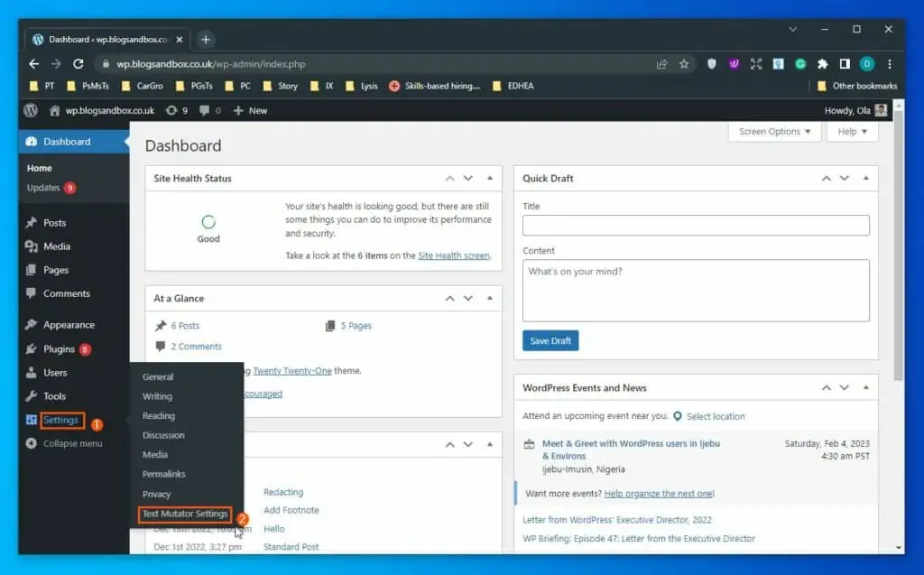
Task: Select Text Mutator Settings from the submenu
Action: (x=185, y=514)
